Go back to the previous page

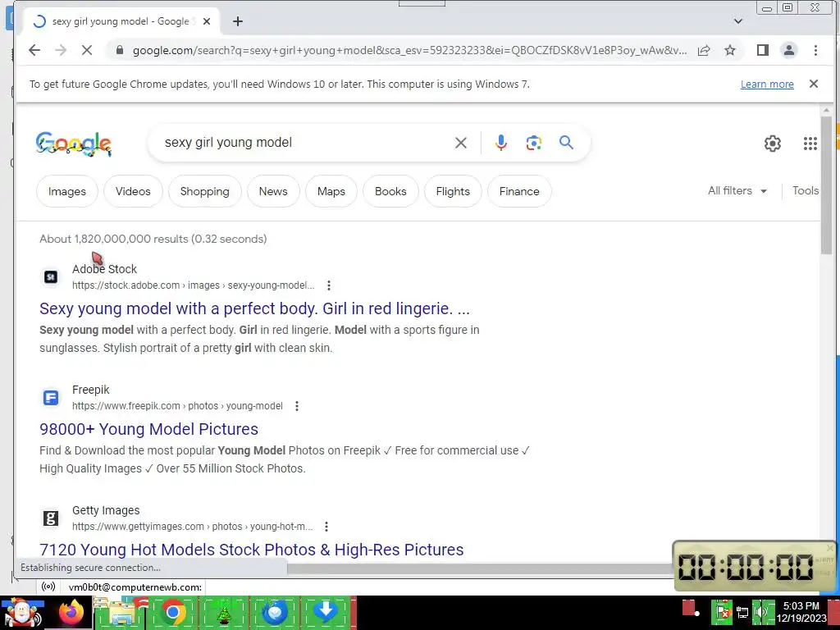34,50
